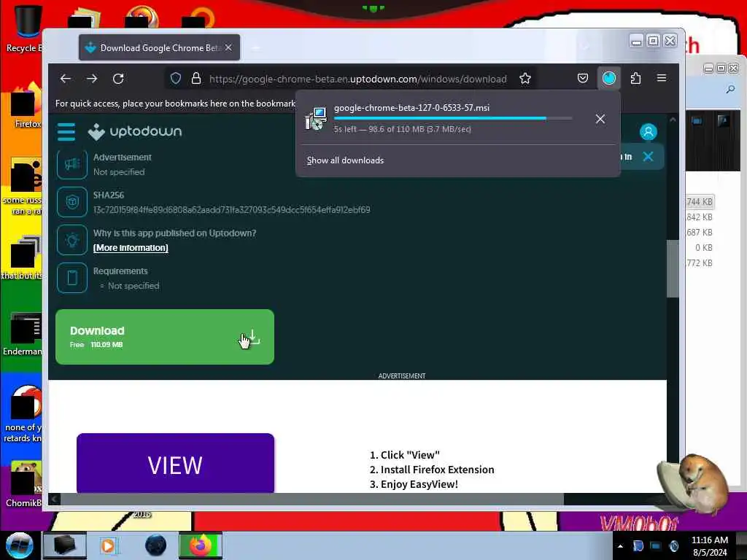Viewport: 747px width, 560px height.
Task: Click the search icon in background window
Action: click(729, 90)
